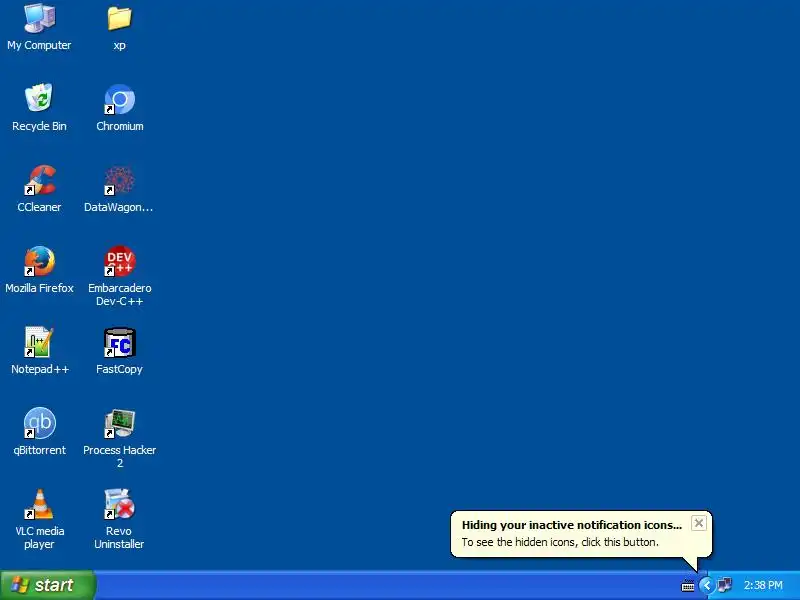Close the notification icons balloon tip
The height and width of the screenshot is (600, 800).
tap(698, 523)
